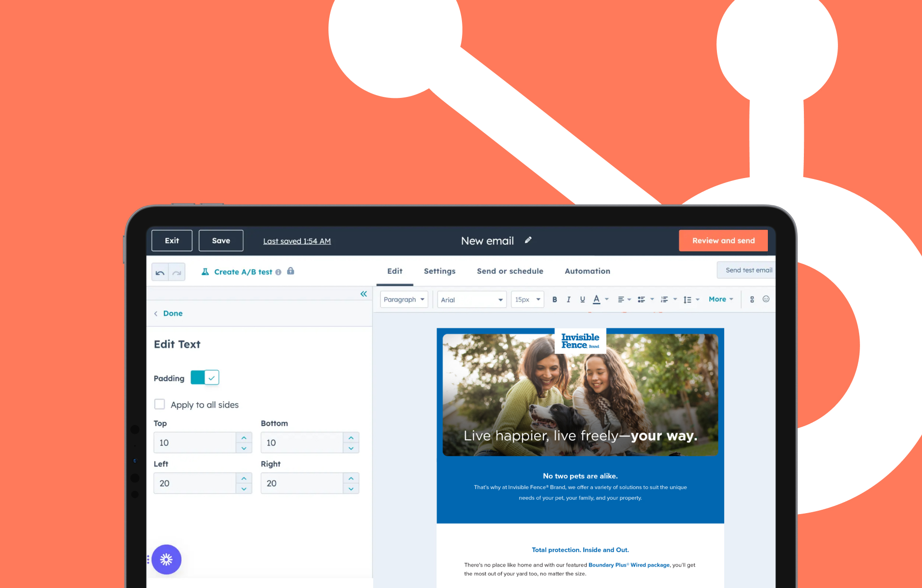922x588 pixels.
Task: Expand the line spacing options arrow
Action: (698, 300)
